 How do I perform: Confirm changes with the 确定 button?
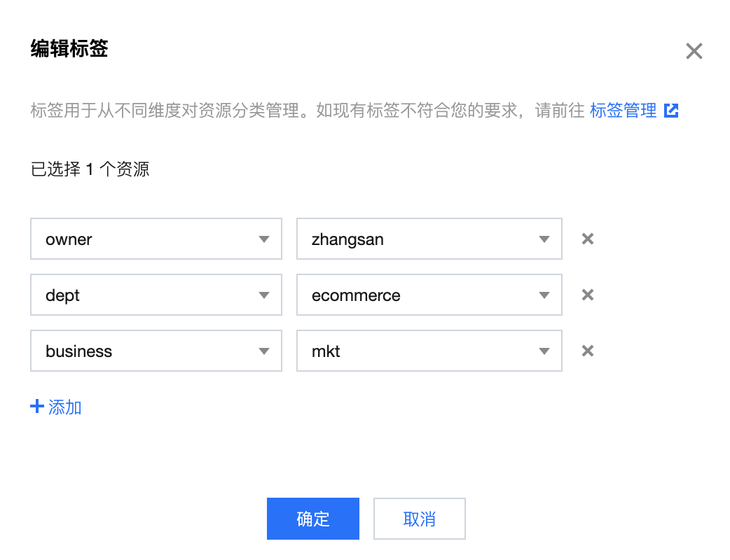(x=313, y=519)
